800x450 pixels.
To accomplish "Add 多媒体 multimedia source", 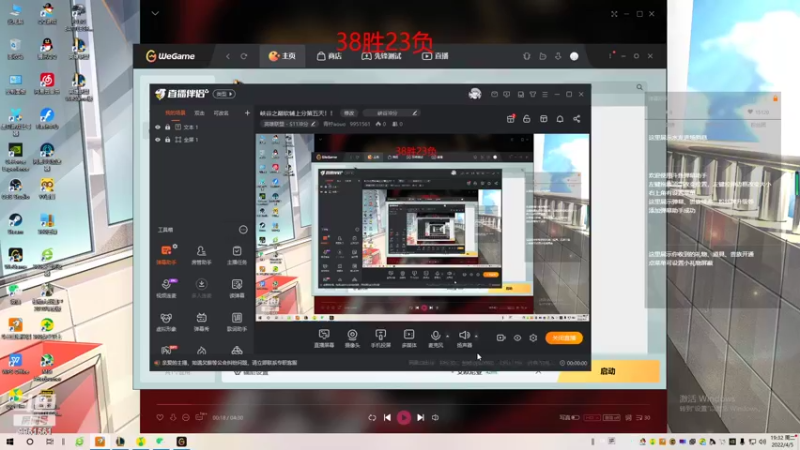I will [409, 338].
